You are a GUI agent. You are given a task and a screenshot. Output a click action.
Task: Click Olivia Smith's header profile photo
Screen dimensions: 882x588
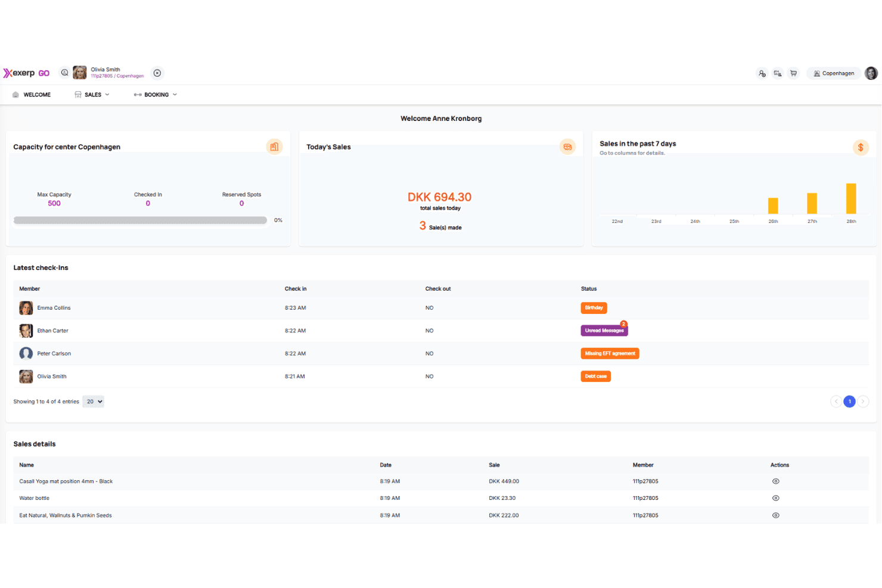(80, 73)
